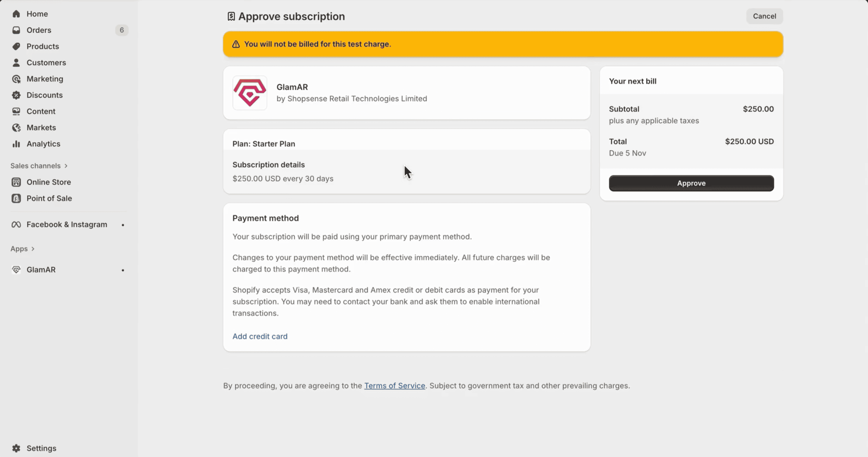Click the Analytics bar chart icon
The image size is (868, 457).
point(16,144)
